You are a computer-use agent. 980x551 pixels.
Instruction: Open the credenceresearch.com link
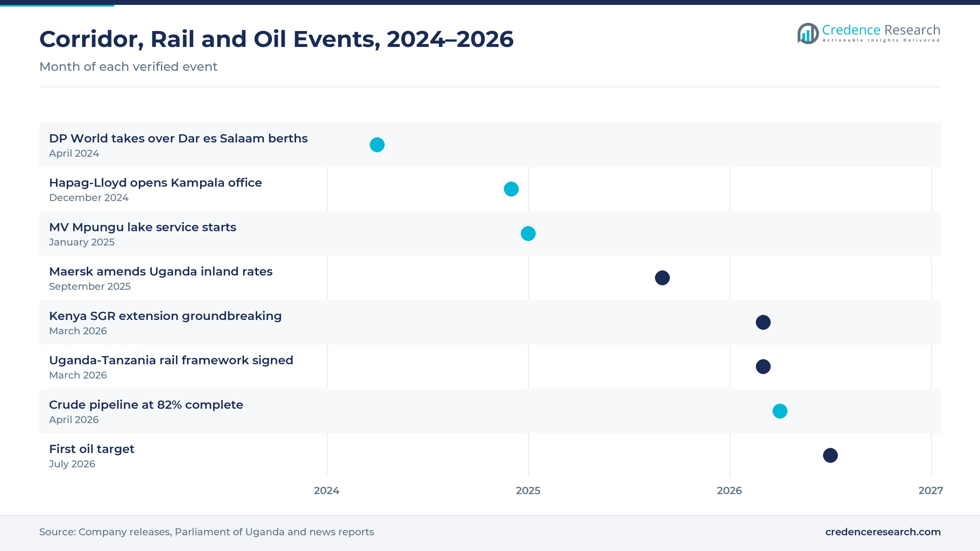[883, 532]
